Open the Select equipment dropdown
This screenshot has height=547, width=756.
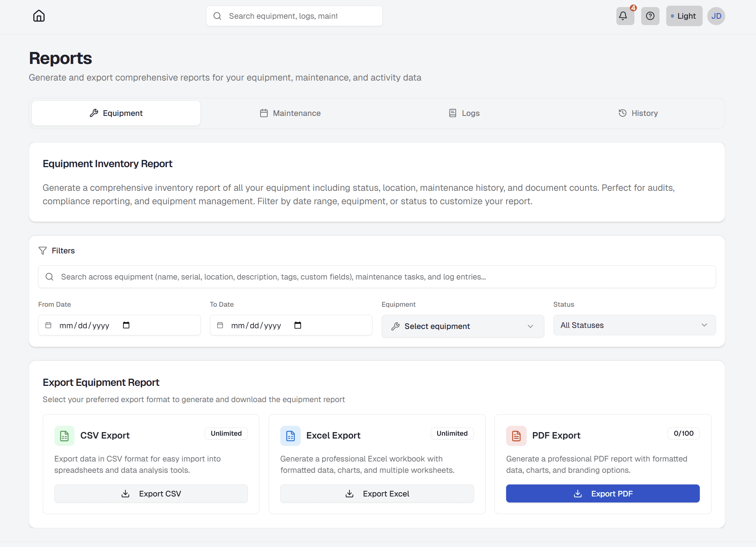pos(462,326)
